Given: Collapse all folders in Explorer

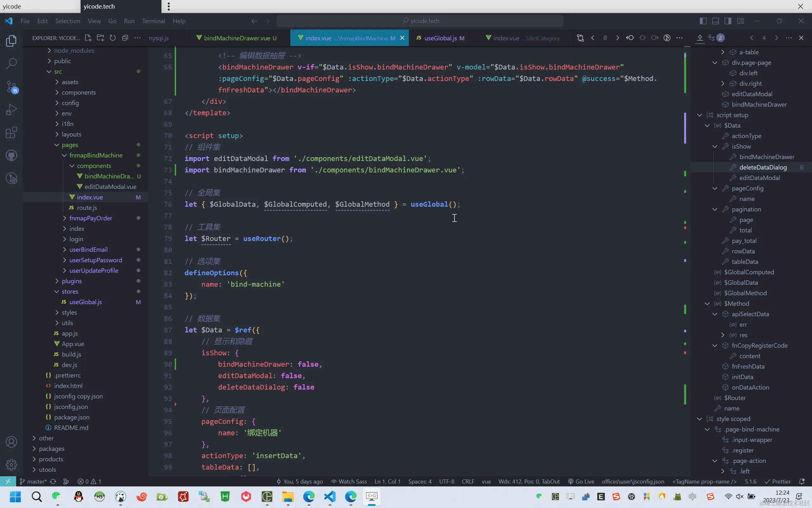Looking at the screenshot, I should 125,38.
